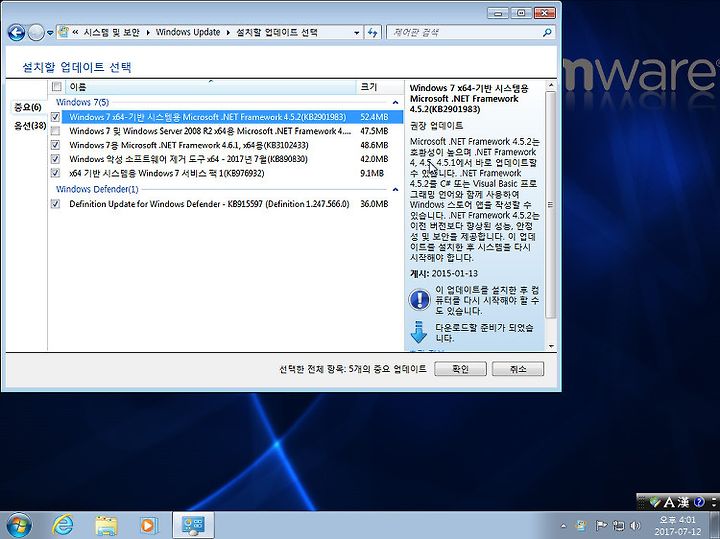The height and width of the screenshot is (539, 720).
Task: Open breadcrumb arrow after 시스템 및 보안
Action: tap(148, 33)
